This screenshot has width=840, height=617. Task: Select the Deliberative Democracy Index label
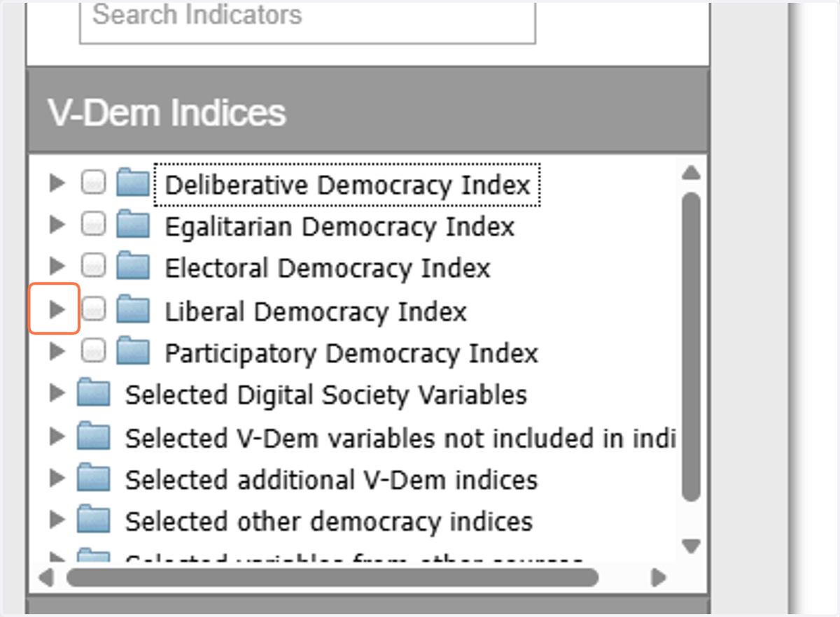coord(347,185)
